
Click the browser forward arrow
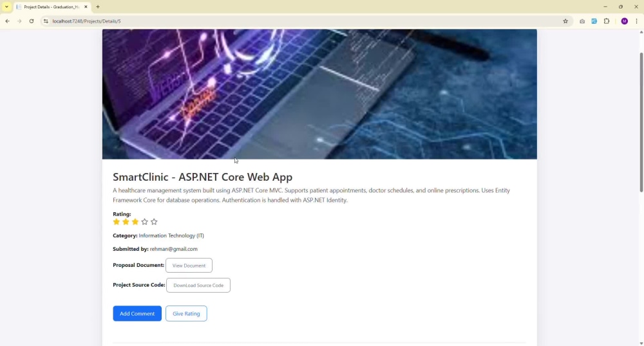pos(19,21)
